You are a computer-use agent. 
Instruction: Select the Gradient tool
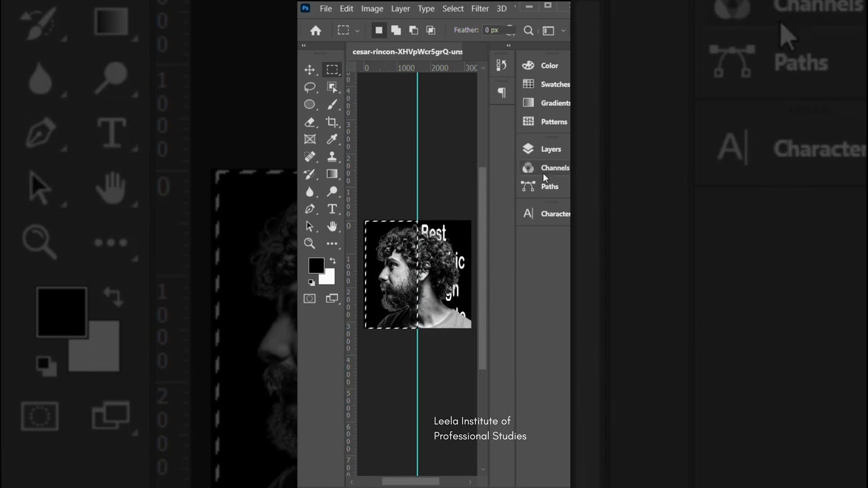[332, 174]
